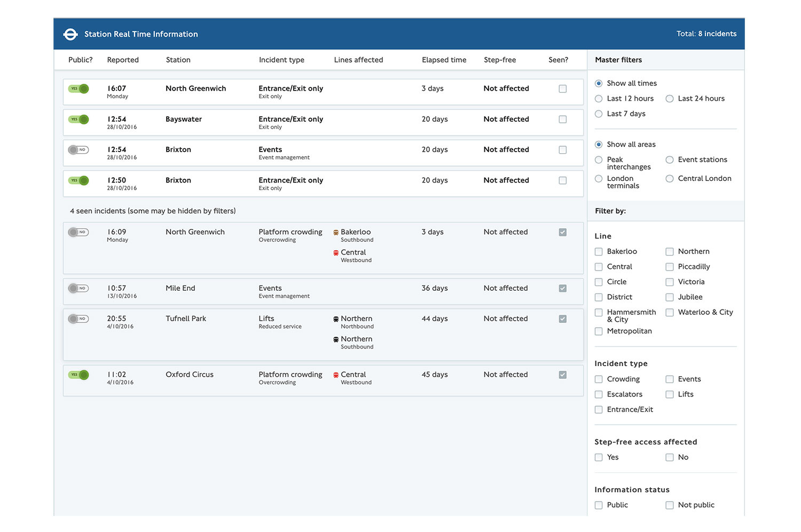
Task: Click the TfL roundel logo in header
Action: (x=70, y=34)
